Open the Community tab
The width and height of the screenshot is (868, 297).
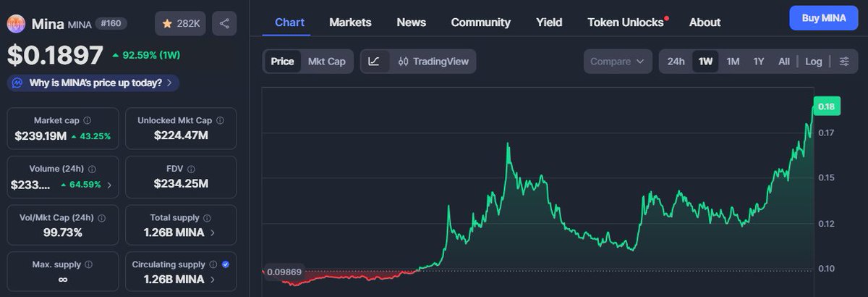pos(481,22)
